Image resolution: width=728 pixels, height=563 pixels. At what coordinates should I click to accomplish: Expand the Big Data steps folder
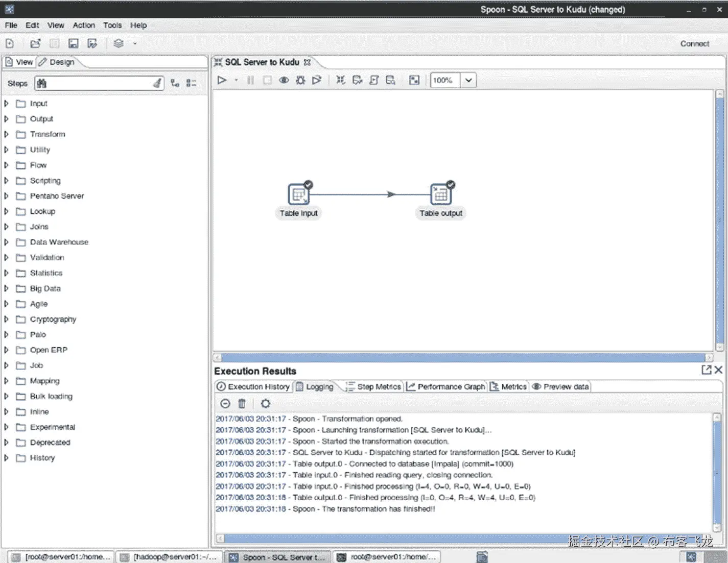[x=6, y=288]
